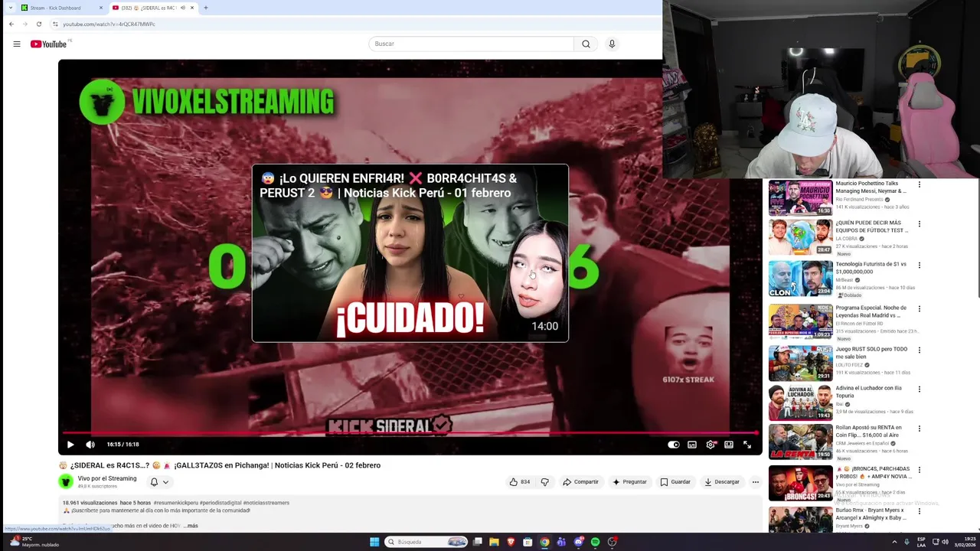Open options for Adivina el Luchador video

[920, 390]
